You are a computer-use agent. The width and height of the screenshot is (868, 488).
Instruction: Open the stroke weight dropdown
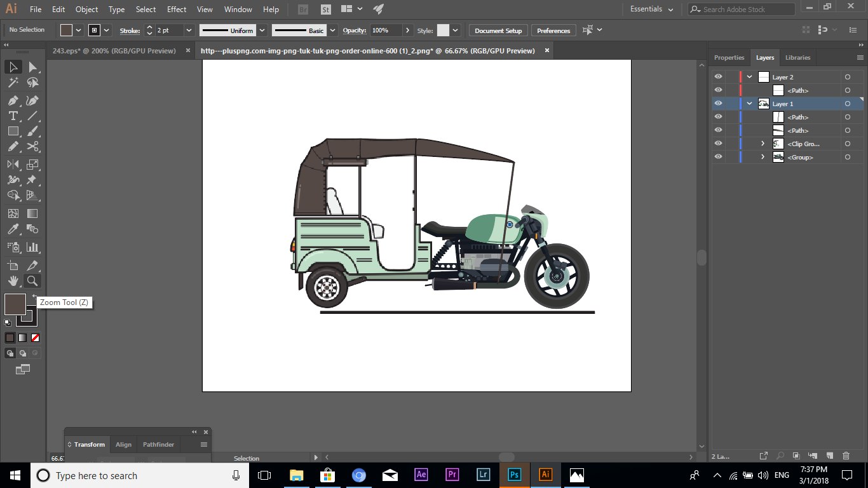(188, 30)
